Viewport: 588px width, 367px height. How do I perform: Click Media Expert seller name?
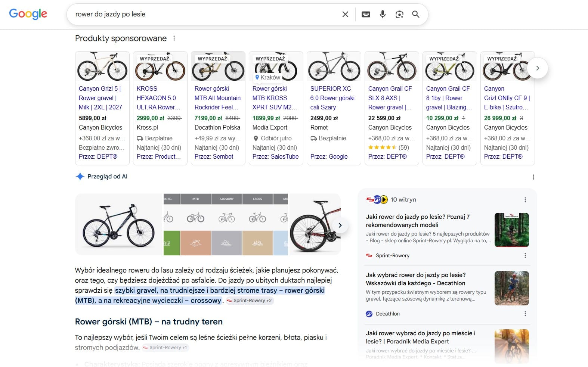(270, 127)
